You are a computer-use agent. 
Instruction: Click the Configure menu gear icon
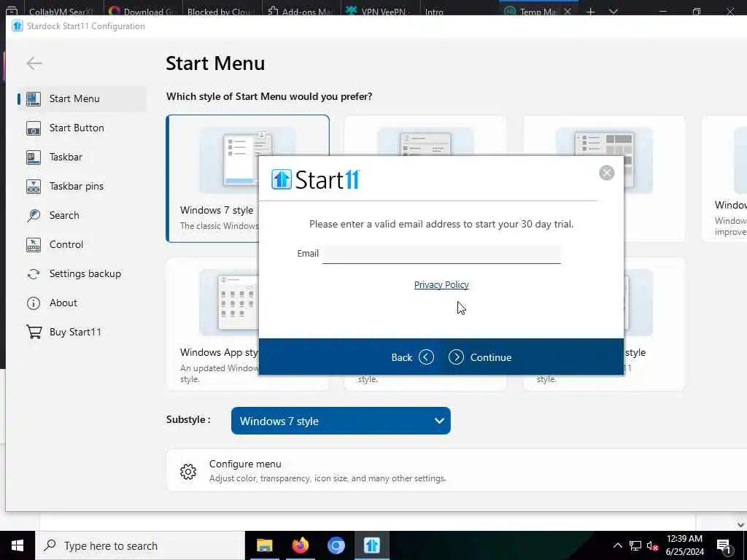click(188, 472)
